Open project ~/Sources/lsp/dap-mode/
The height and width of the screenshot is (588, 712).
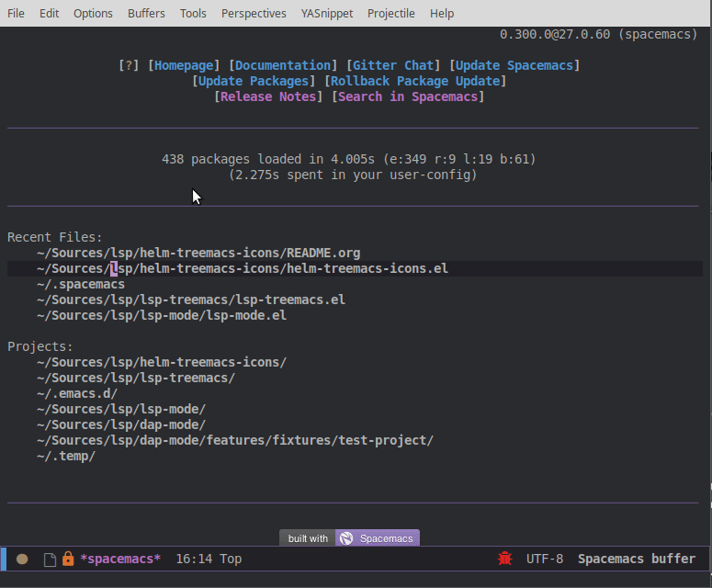pos(121,425)
